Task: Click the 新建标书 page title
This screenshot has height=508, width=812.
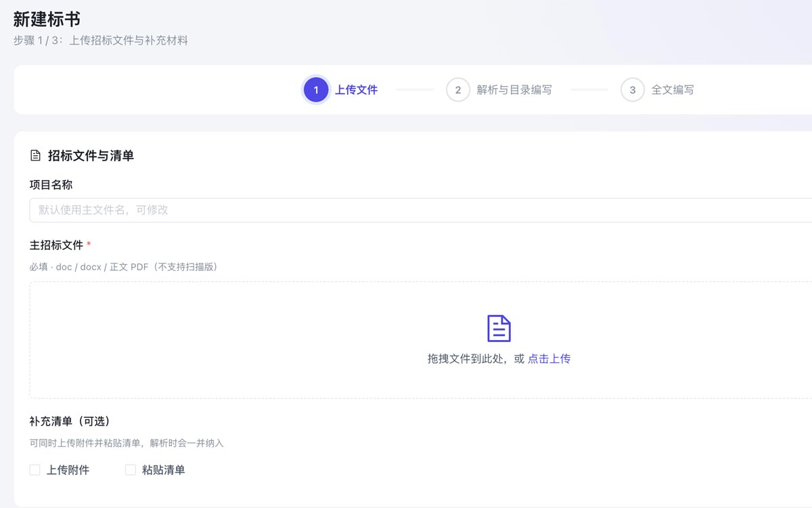Action: tap(47, 19)
